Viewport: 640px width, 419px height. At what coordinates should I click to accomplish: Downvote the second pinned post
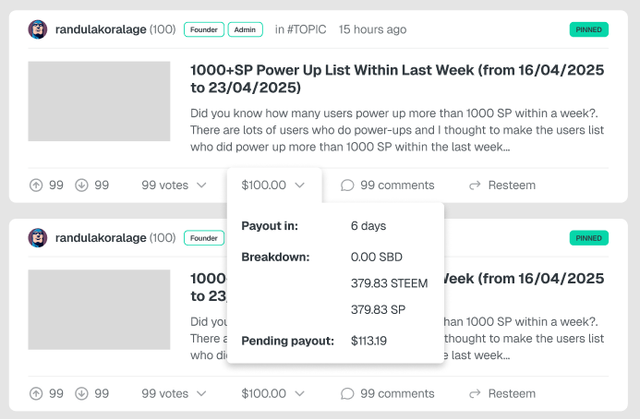pos(82,394)
